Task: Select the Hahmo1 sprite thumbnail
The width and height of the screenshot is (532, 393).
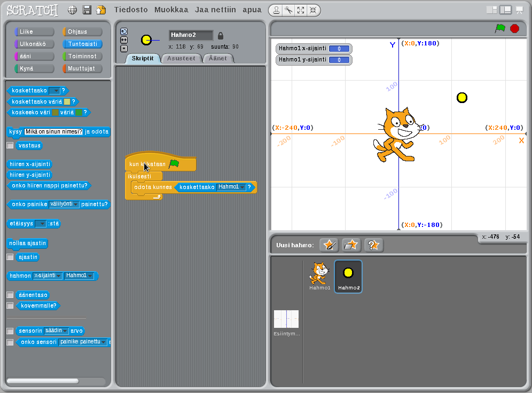Action: point(319,276)
